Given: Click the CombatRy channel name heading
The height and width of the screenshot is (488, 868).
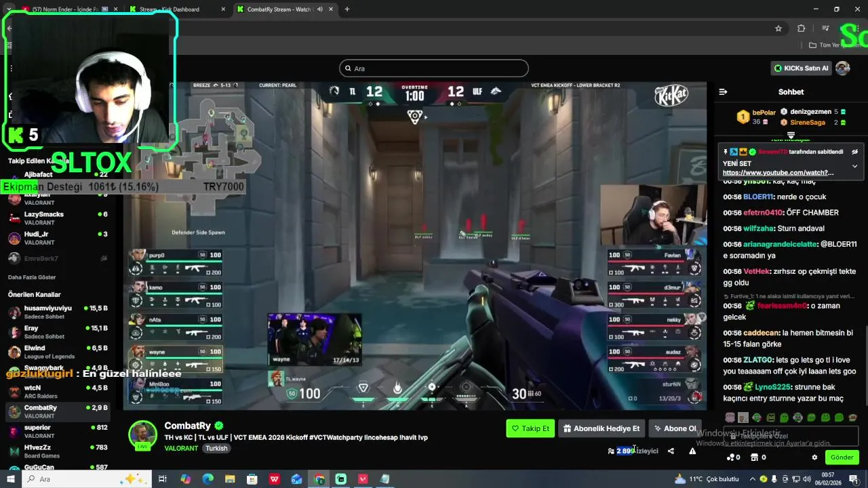Looking at the screenshot, I should coord(188,426).
